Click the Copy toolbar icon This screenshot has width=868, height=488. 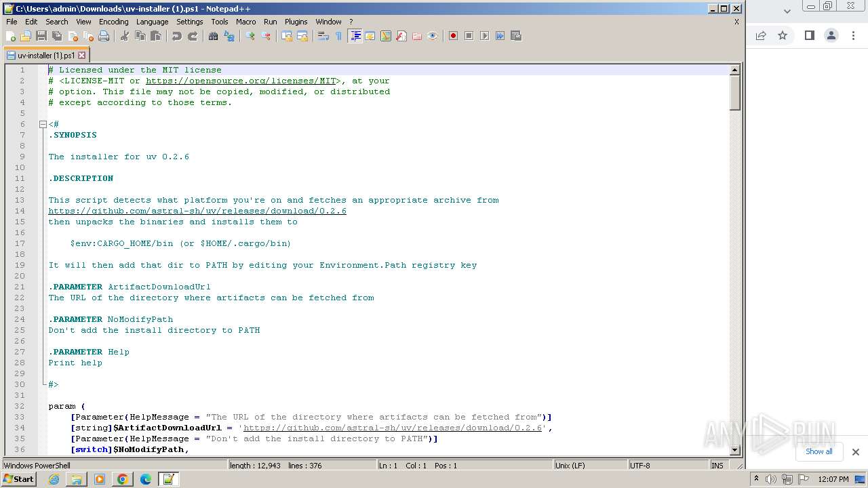140,36
